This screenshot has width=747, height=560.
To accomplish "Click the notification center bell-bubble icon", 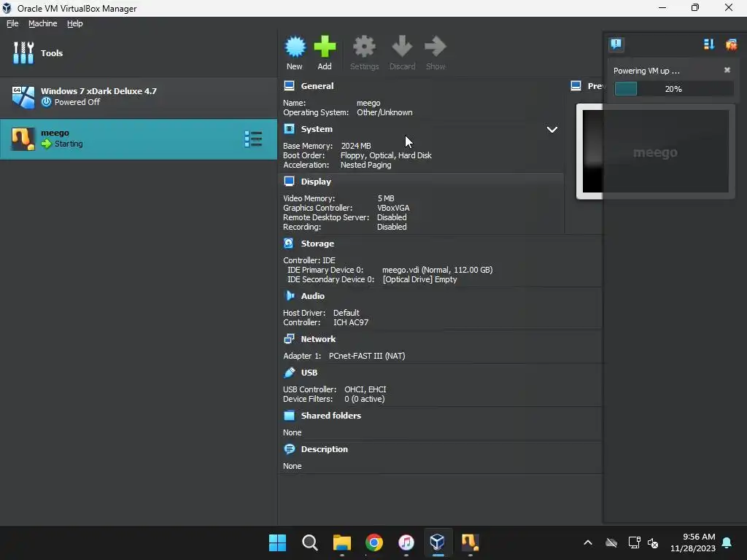I will pyautogui.click(x=616, y=44).
